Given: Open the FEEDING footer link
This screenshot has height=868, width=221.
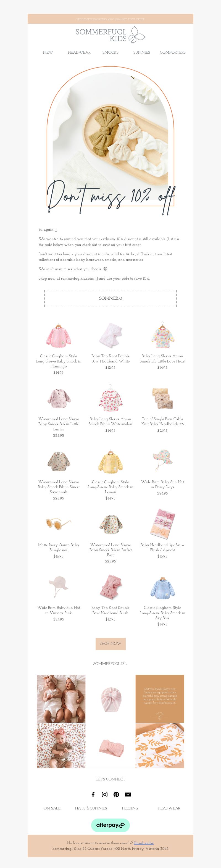Looking at the screenshot, I should pos(130,808).
